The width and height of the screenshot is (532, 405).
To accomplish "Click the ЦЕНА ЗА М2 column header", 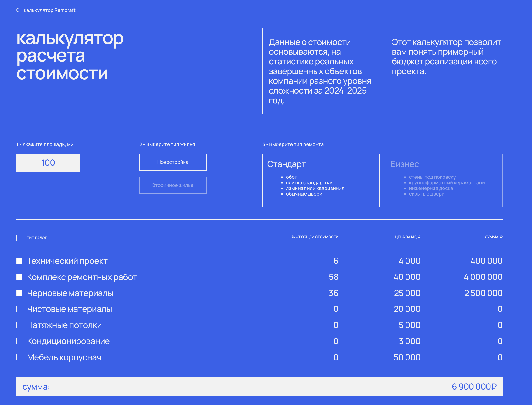I will point(407,237).
